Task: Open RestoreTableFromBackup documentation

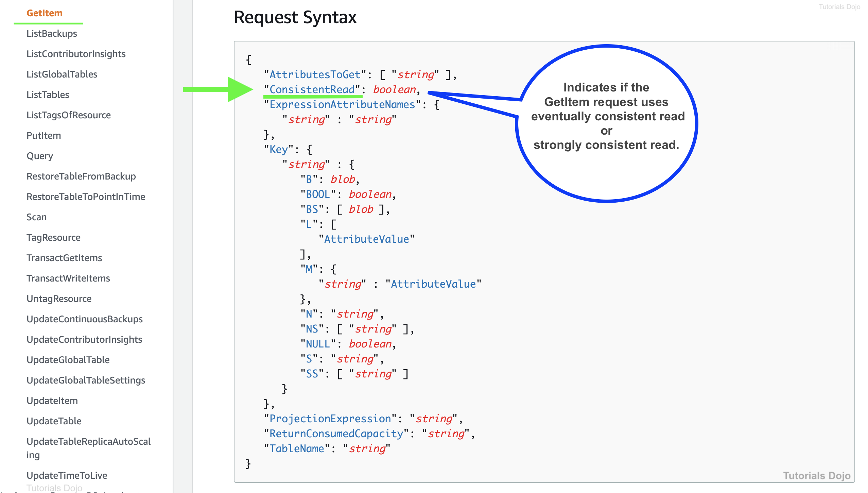Action: click(x=81, y=176)
